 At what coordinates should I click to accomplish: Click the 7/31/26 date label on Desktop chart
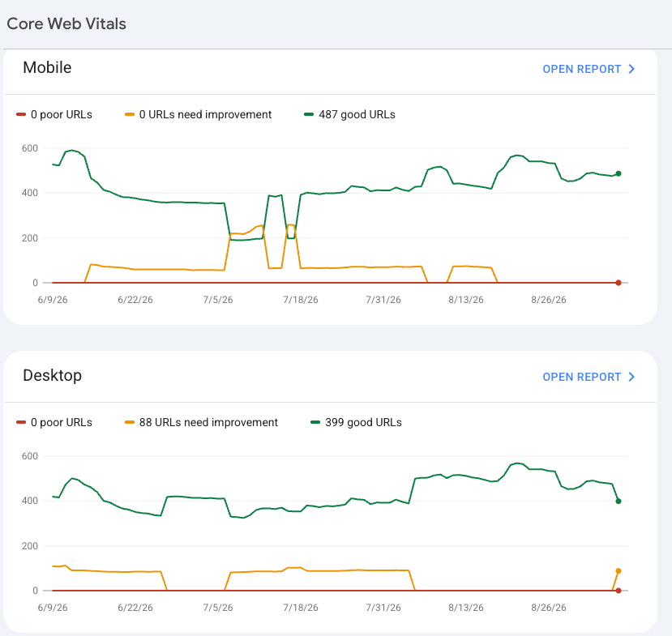click(x=383, y=608)
